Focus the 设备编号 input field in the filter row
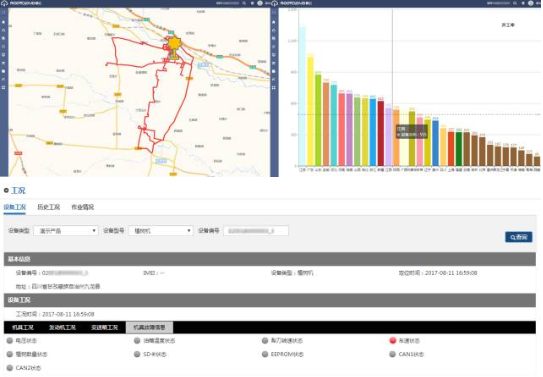Image resolution: width=543 pixels, height=377 pixels. pos(256,231)
